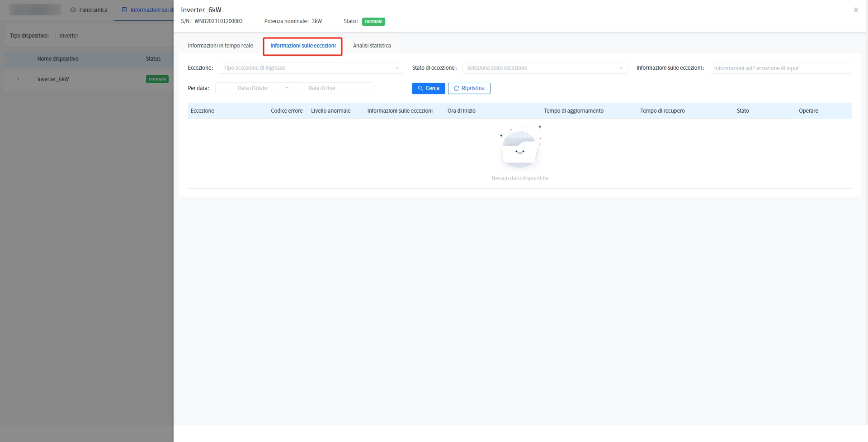Close the Inverter_6kW detail panel
This screenshot has width=868, height=442.
[x=855, y=10]
